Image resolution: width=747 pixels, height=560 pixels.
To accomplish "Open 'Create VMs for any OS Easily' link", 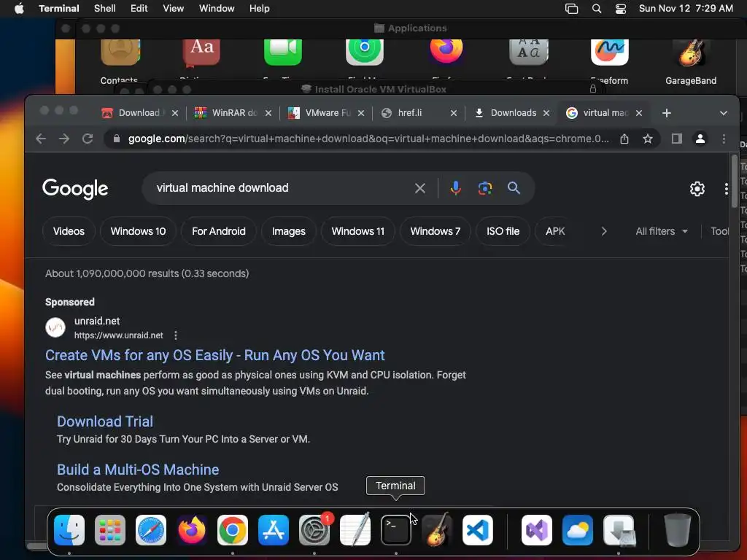I will tap(215, 355).
